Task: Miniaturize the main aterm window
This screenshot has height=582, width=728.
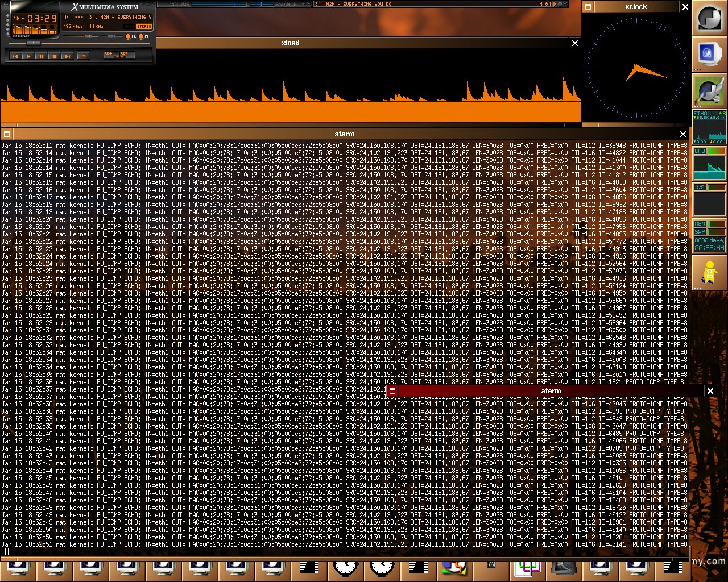Action: tap(7, 134)
